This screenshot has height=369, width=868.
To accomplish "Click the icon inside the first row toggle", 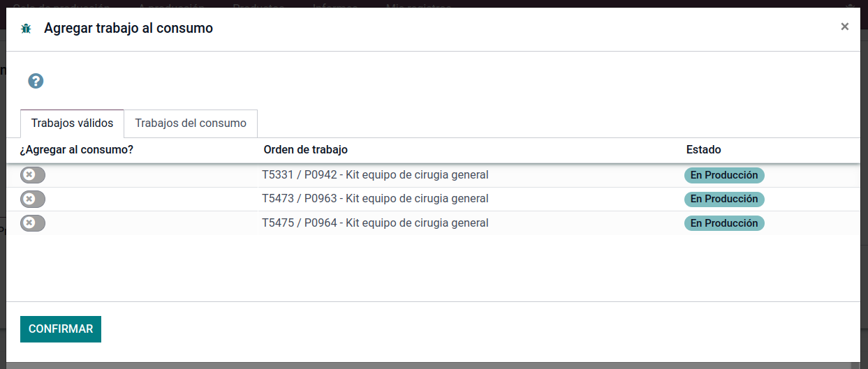I will 29,175.
